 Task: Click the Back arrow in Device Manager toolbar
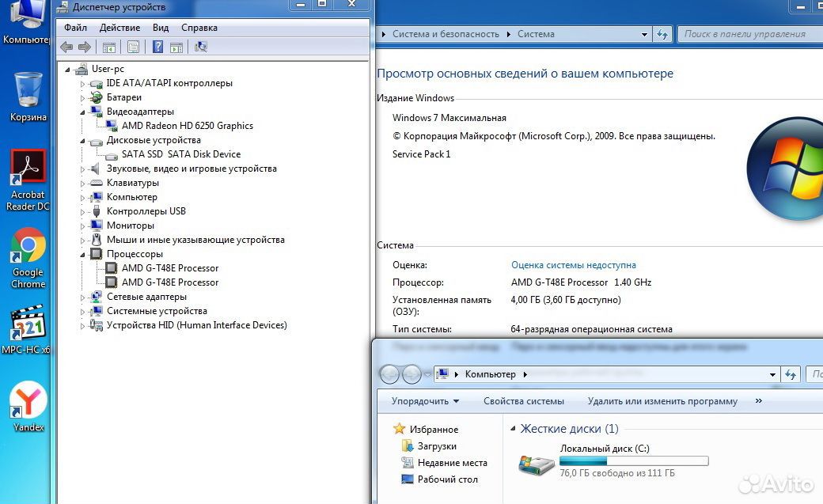click(x=66, y=47)
